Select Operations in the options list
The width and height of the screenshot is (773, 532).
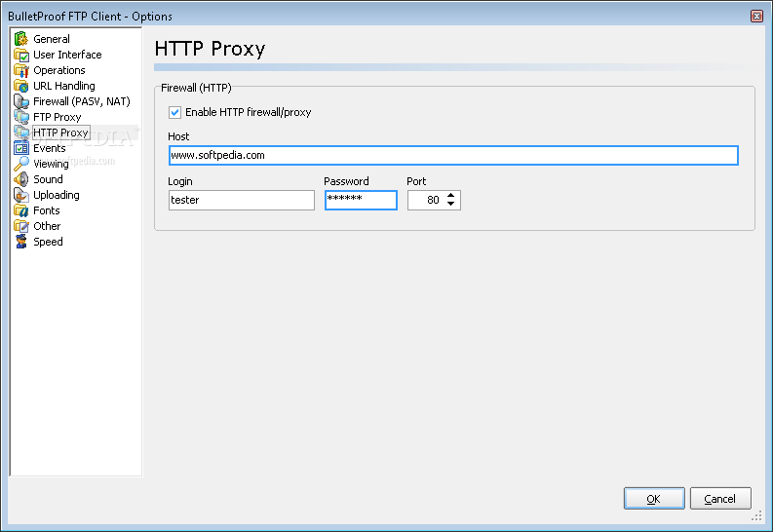point(59,70)
